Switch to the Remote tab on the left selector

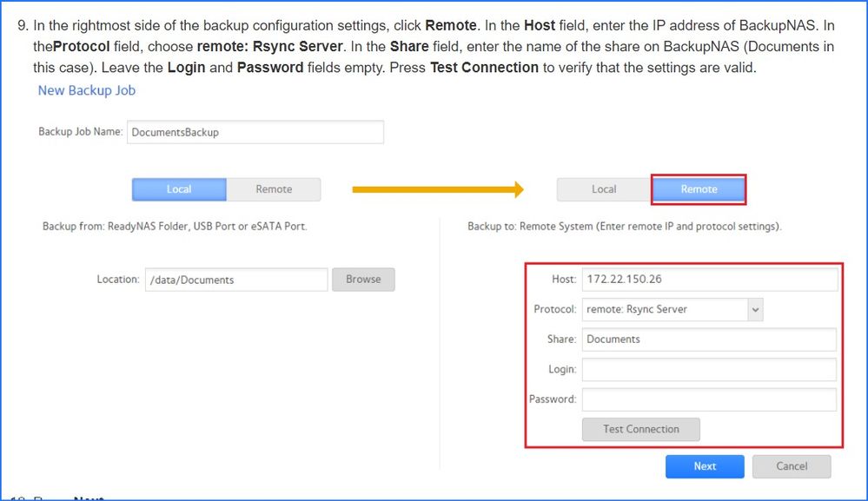[x=274, y=188]
